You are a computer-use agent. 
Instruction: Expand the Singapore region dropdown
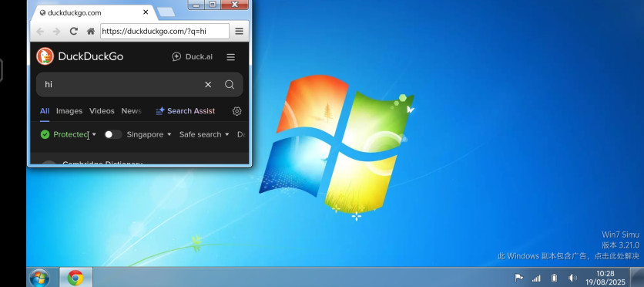coord(149,134)
